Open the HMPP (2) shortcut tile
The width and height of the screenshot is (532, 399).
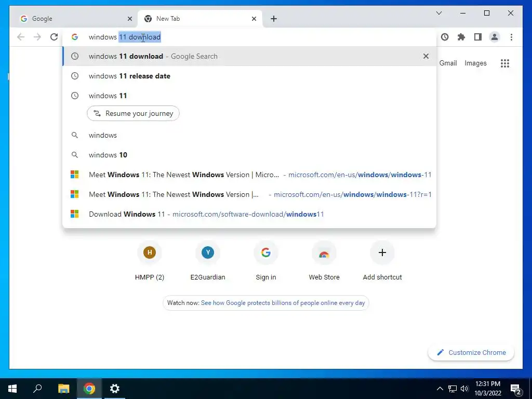coord(150,261)
